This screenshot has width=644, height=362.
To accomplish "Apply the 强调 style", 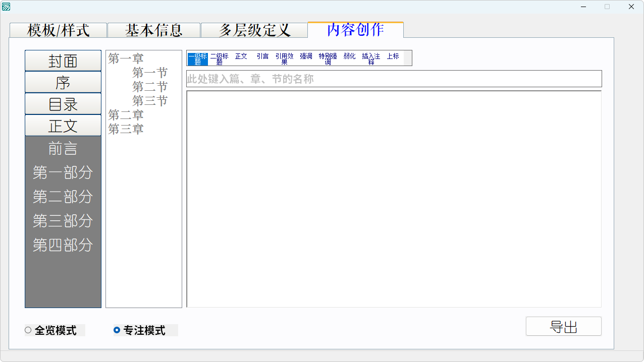I will coord(306,56).
